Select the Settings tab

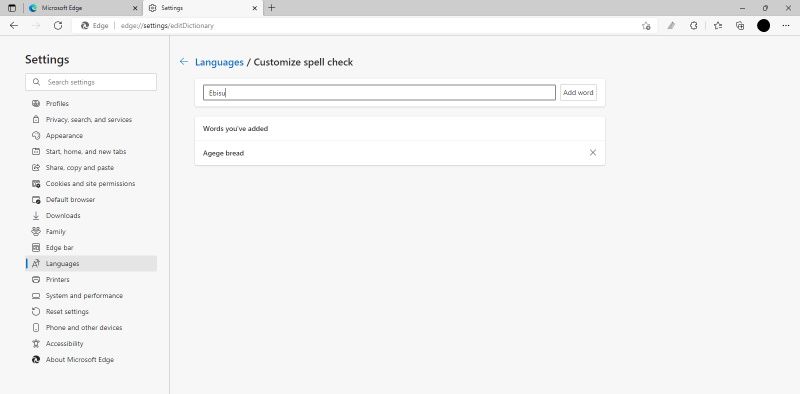(202, 8)
